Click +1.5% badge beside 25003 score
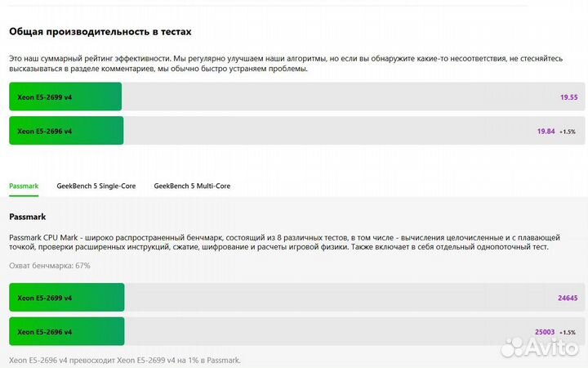 coord(568,332)
